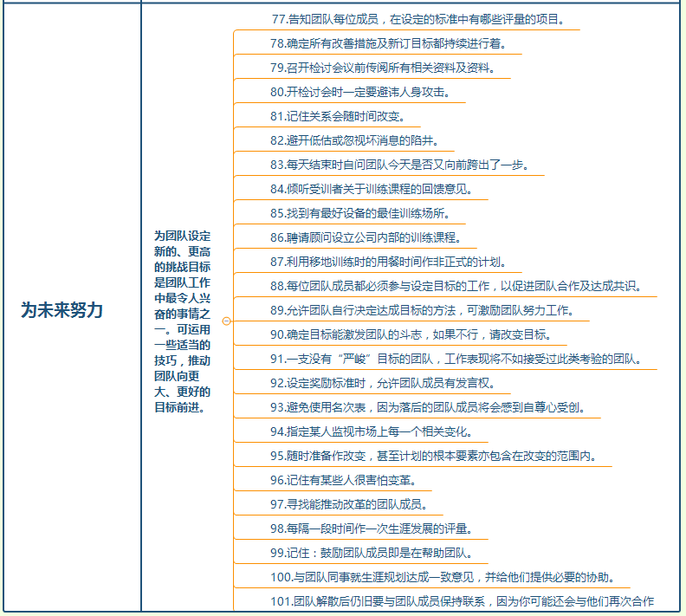
Task: Select item 89.允许团队自行决定达成目标的方法
Action: click(x=423, y=311)
